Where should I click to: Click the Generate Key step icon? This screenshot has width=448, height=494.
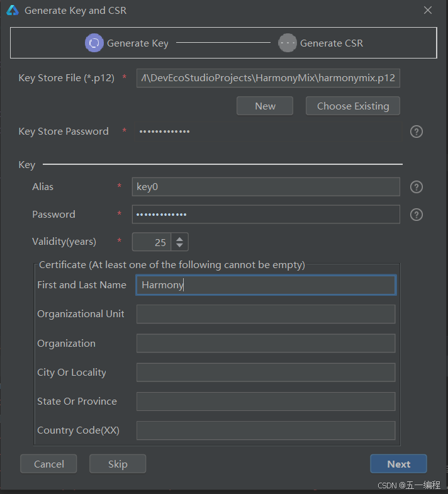[94, 43]
